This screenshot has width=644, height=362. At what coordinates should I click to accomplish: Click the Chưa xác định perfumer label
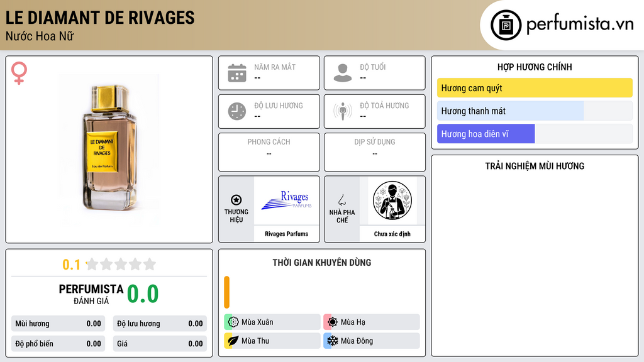point(392,234)
